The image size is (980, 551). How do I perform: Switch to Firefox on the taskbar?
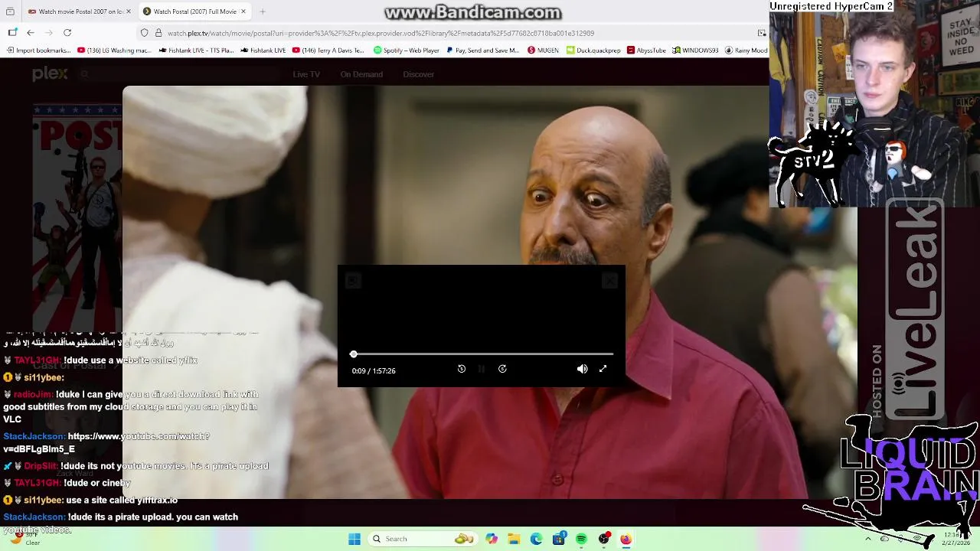[626, 539]
